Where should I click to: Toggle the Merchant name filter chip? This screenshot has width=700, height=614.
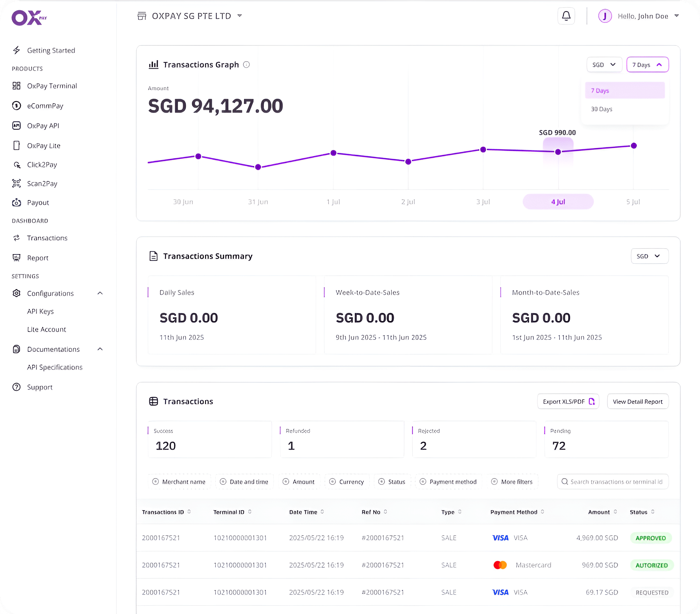(179, 482)
